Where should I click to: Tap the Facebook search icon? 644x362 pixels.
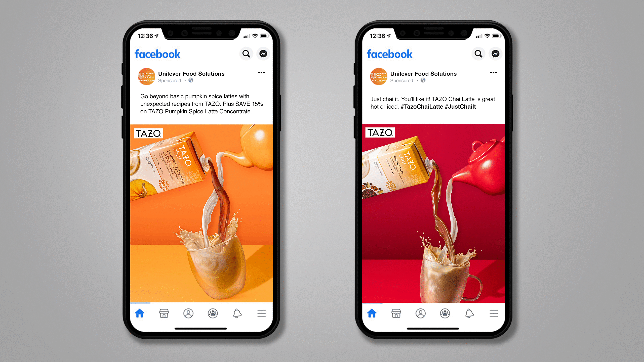point(246,54)
